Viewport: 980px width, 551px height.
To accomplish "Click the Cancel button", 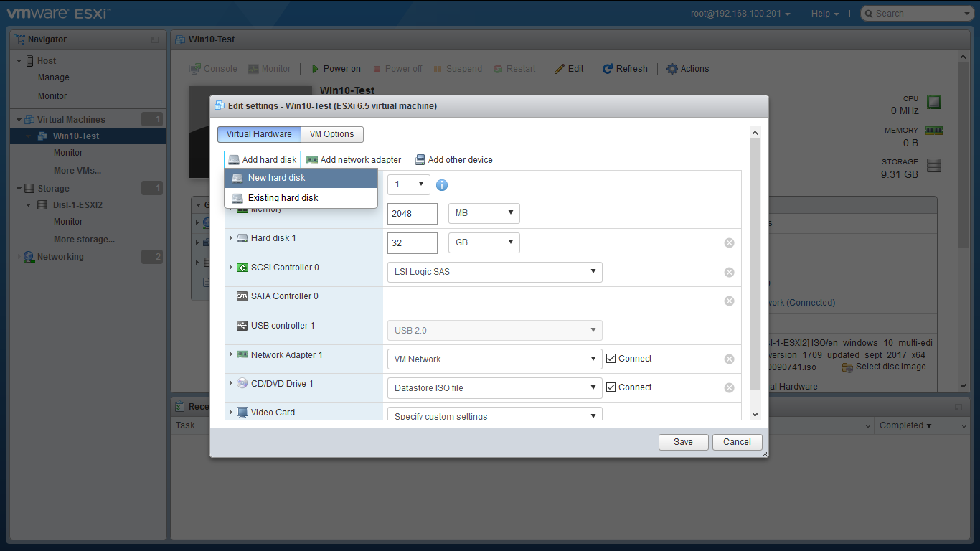I will click(737, 442).
